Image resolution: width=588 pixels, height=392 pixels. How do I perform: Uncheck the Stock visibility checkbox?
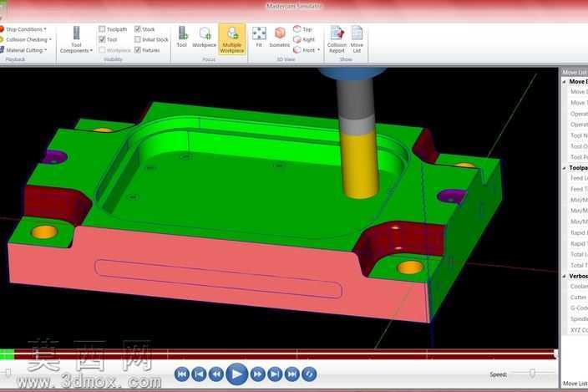[138, 29]
